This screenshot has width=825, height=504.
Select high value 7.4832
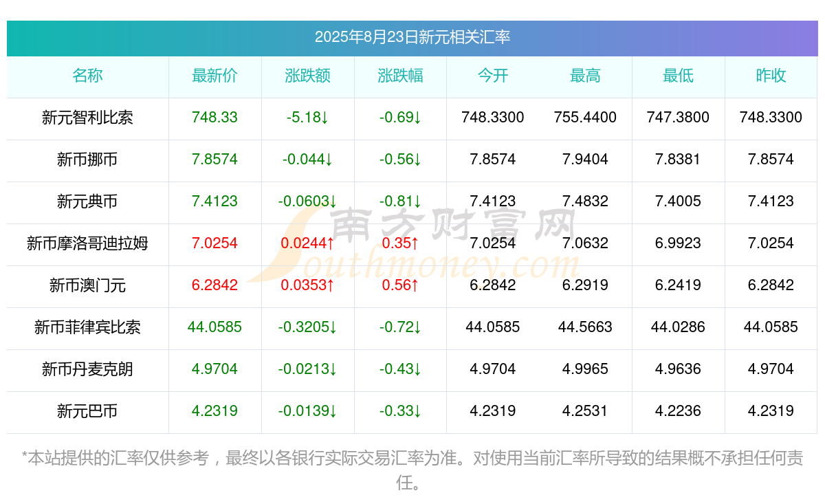585,201
